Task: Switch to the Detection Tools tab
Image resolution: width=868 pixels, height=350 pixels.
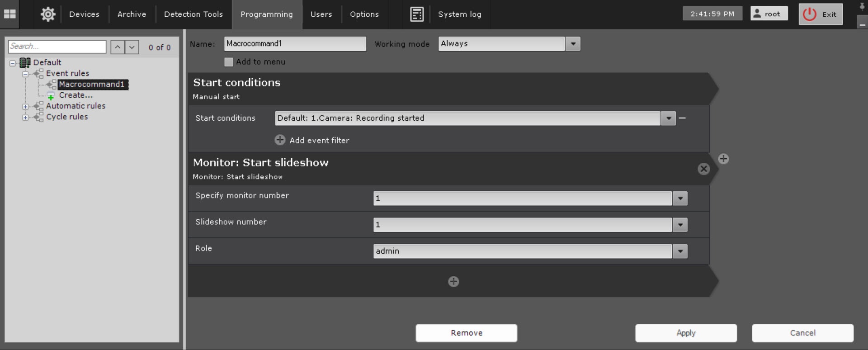Action: click(193, 14)
